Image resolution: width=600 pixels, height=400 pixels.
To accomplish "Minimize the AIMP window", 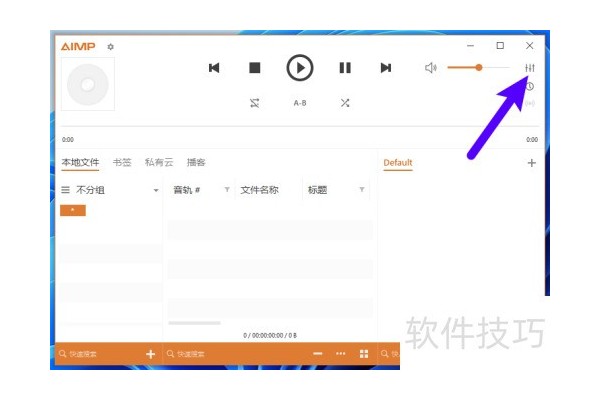I will pos(471,46).
